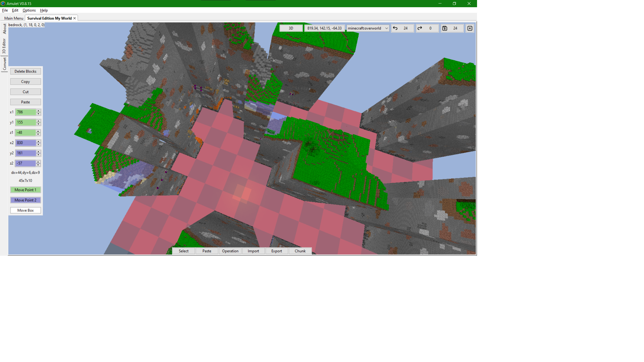644x362 pixels.
Task: Open the Convert sidebar tab
Action: (x=4, y=63)
